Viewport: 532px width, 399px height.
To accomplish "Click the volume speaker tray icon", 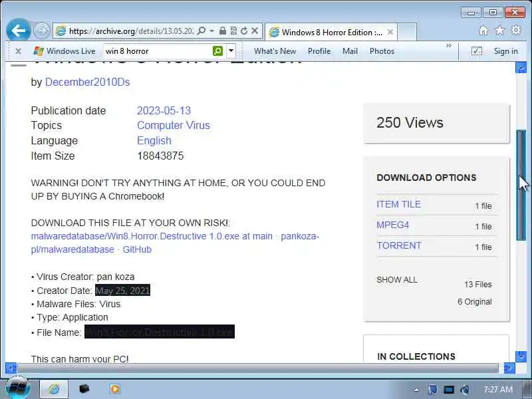I will (465, 390).
